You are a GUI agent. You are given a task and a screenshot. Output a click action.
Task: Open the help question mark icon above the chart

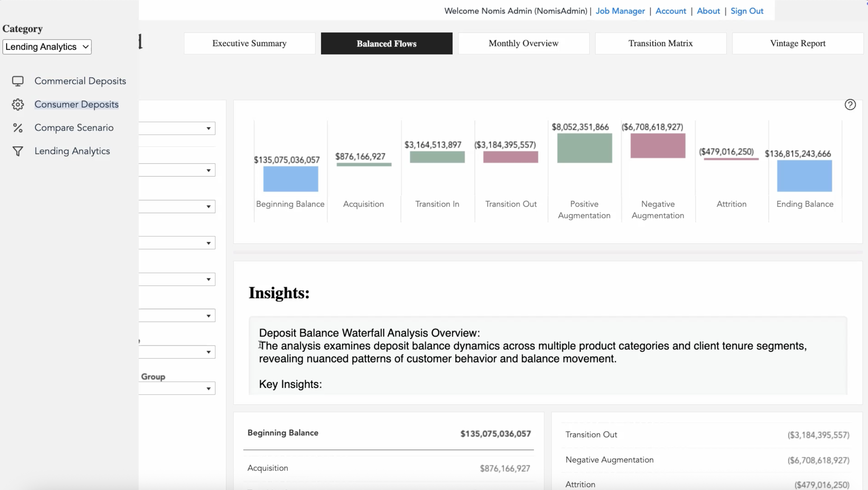[851, 105]
